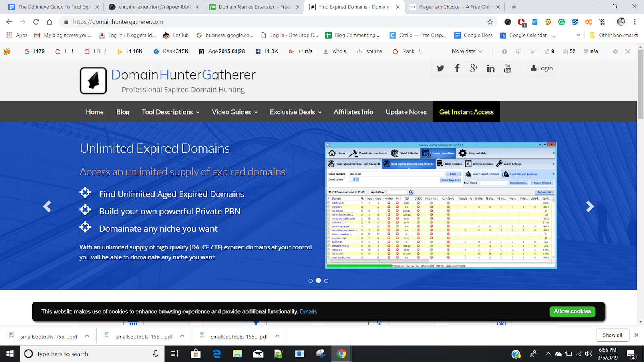Select the third slide indicator dot
Image resolution: width=644 pixels, height=362 pixels.
tap(326, 281)
